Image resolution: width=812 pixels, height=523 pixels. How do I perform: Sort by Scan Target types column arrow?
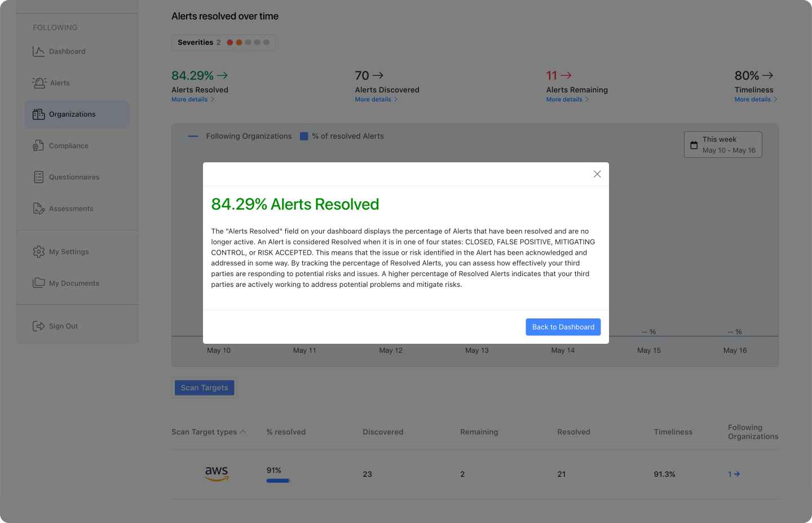click(x=243, y=432)
